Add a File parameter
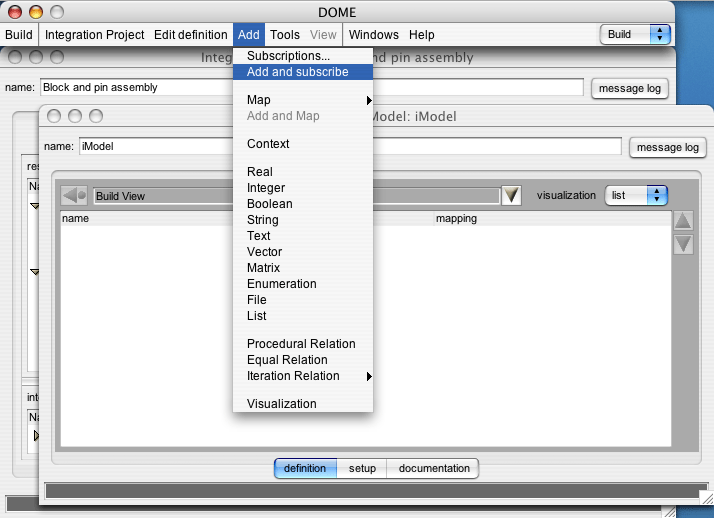This screenshot has width=714, height=518. (x=303, y=300)
